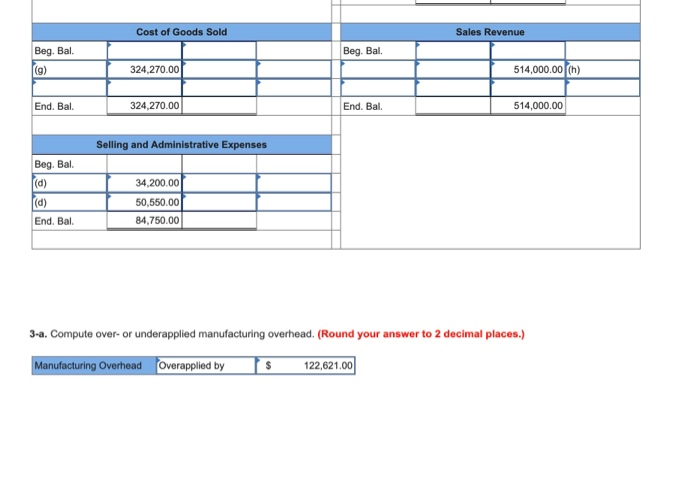The image size is (700, 490).
Task: Click the 34,200.00 selling expense cell
Action: point(144,183)
